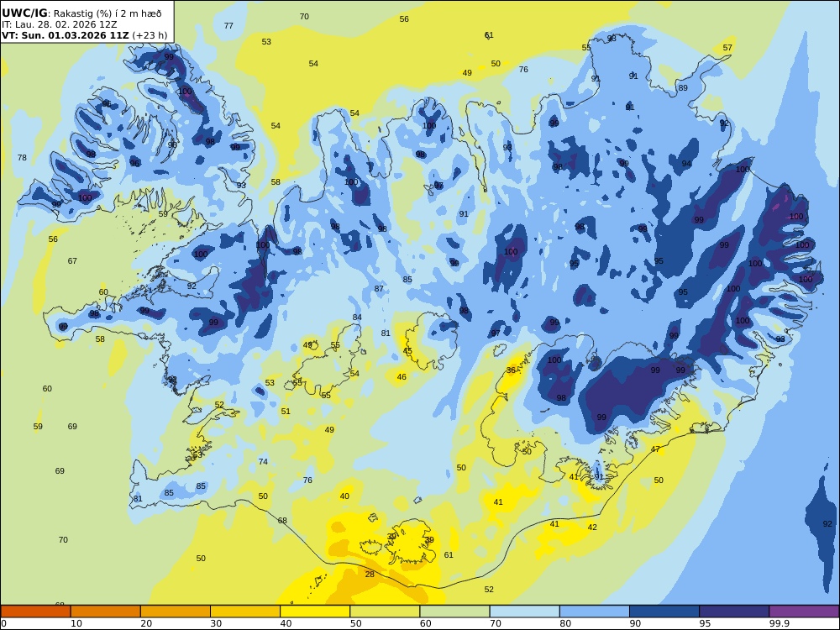Click the '95' legend tick label
Viewport: 840px width, 630px height.
[705, 623]
